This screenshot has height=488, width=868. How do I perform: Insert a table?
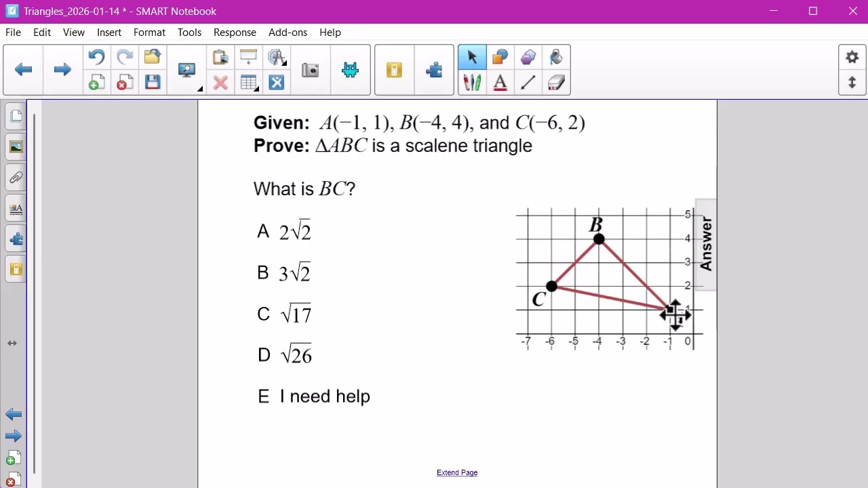coord(248,83)
